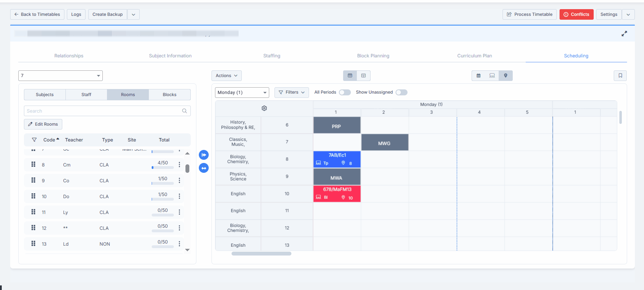Select the location pin view icon

pyautogui.click(x=505, y=76)
